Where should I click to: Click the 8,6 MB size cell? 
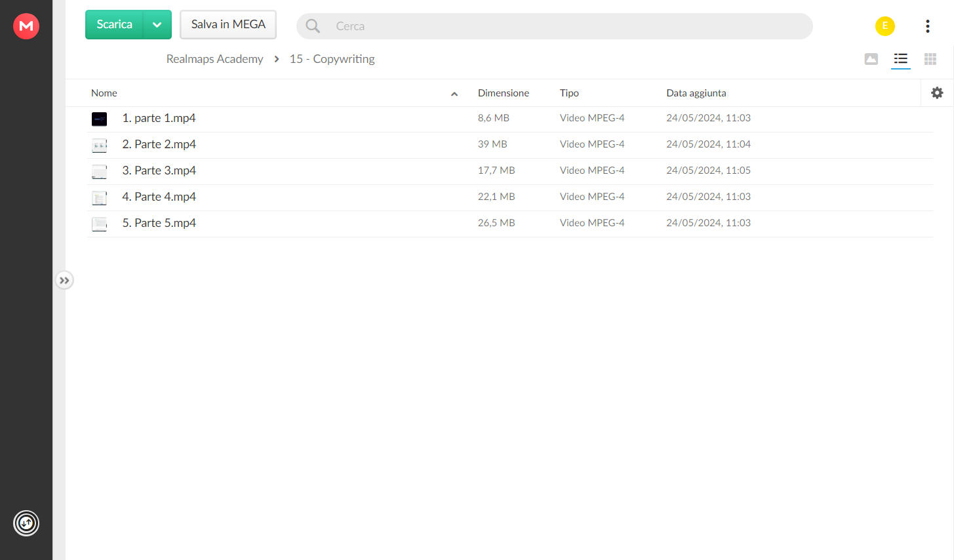tap(494, 118)
